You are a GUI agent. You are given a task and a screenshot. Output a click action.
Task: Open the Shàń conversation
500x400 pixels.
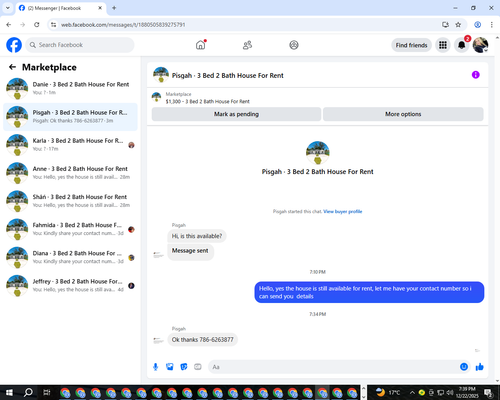(70, 201)
